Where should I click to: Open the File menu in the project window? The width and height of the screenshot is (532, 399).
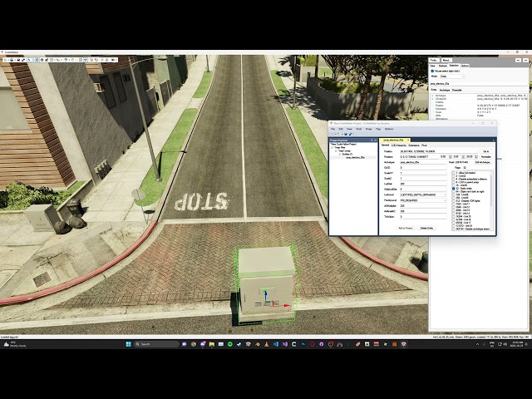(x=332, y=129)
